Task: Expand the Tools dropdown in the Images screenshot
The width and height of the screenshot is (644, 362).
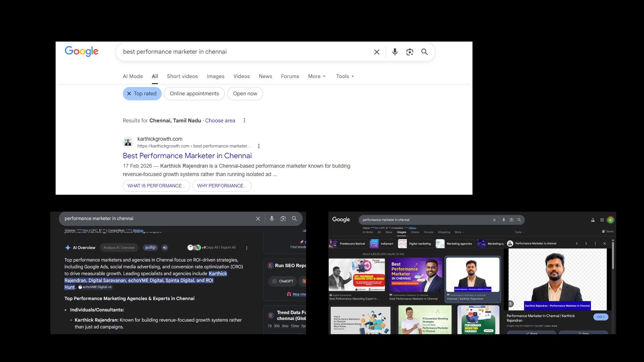Action: click(x=519, y=232)
